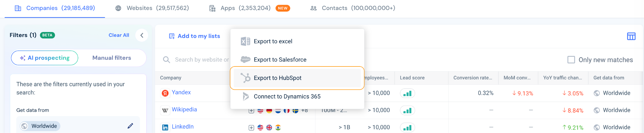Click the +8 more countries indicator
The image size is (644, 133).
pos(304,110)
